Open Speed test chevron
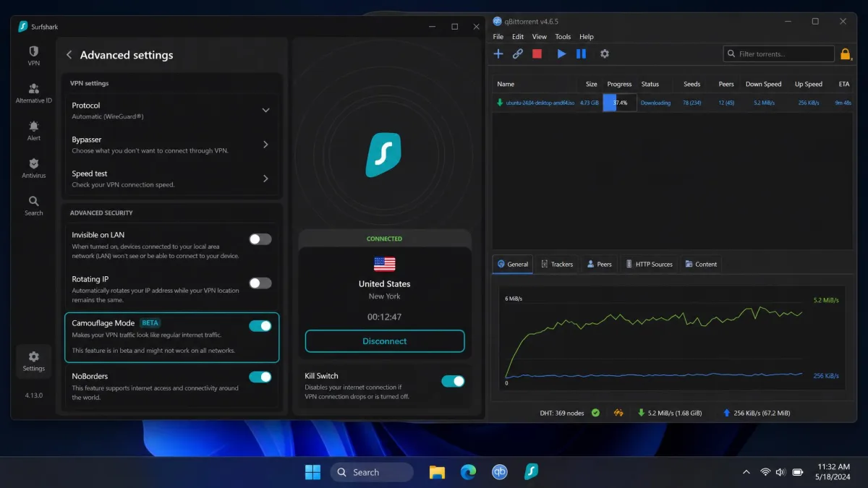868x488 pixels. [x=265, y=179]
